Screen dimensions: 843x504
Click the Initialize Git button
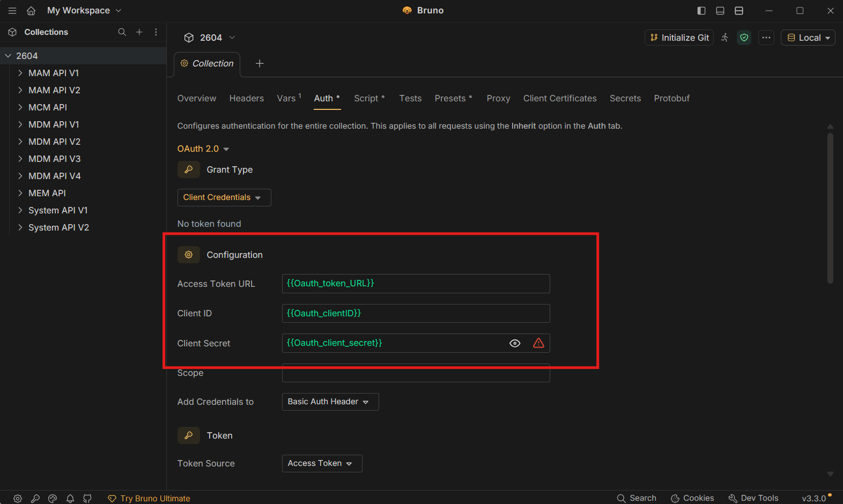679,38
